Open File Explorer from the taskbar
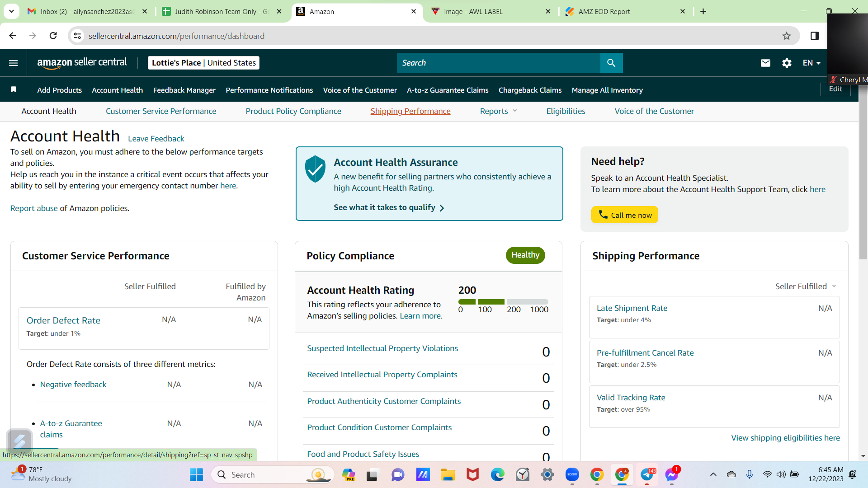This screenshot has width=868, height=488. pyautogui.click(x=448, y=474)
